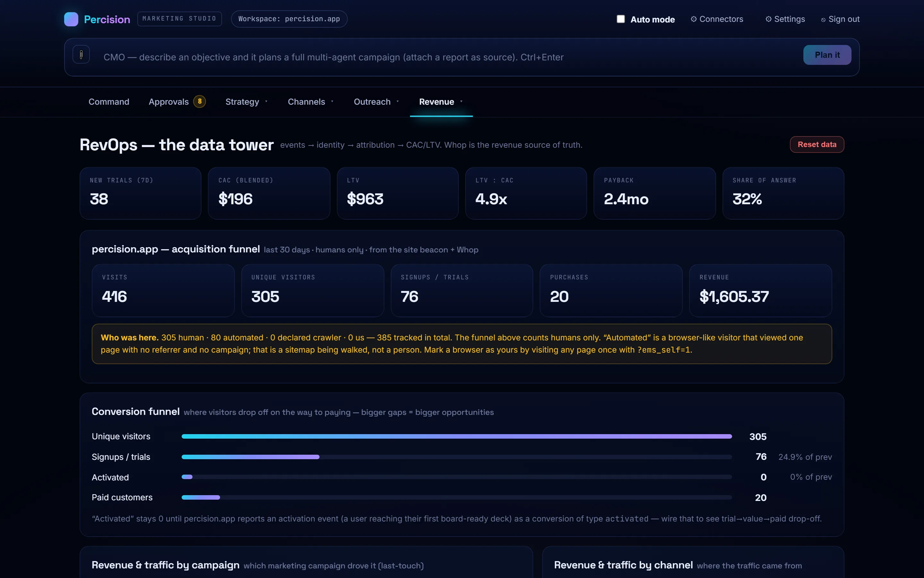Open the Settings link
Image resolution: width=924 pixels, height=578 pixels.
click(x=785, y=19)
